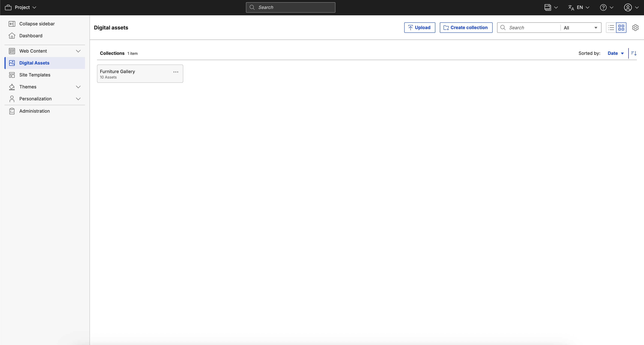Open the sites preview icon in top bar
644x345 pixels.
[548, 7]
